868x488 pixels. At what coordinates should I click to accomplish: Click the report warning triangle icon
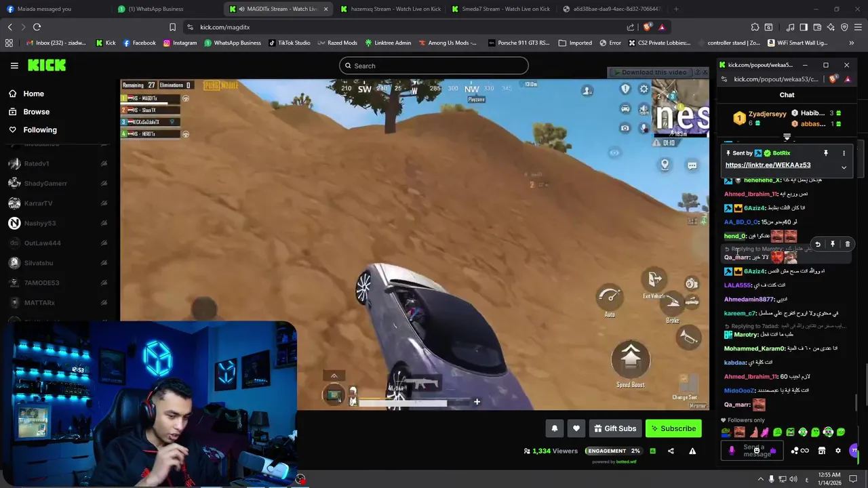[x=692, y=451]
